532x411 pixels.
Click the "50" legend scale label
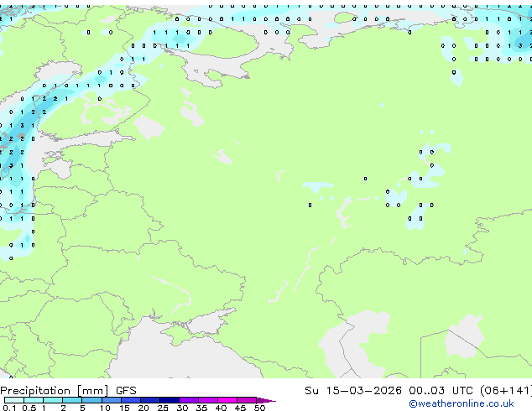click(x=259, y=408)
